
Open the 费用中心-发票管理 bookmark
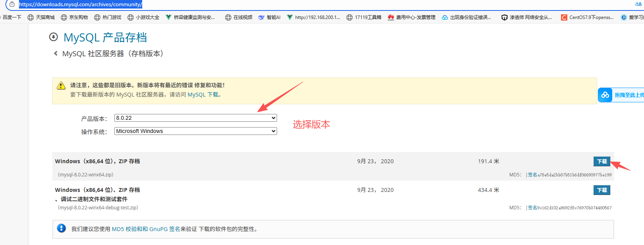412,17
